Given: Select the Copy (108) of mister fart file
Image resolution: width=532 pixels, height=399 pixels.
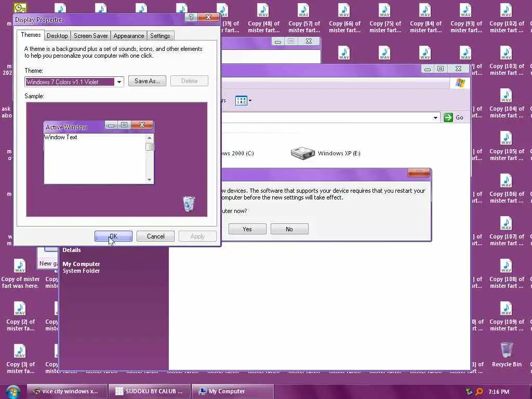Looking at the screenshot, I should [x=507, y=274].
